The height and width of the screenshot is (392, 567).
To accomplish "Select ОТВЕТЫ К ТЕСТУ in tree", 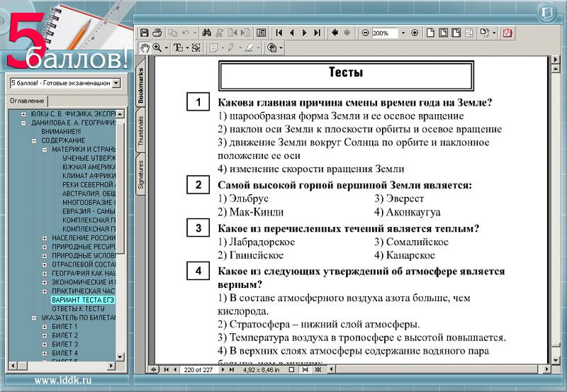I will point(78,309).
